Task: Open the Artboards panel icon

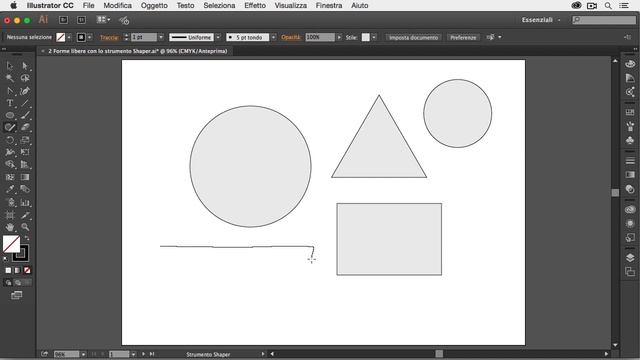Action: click(630, 271)
